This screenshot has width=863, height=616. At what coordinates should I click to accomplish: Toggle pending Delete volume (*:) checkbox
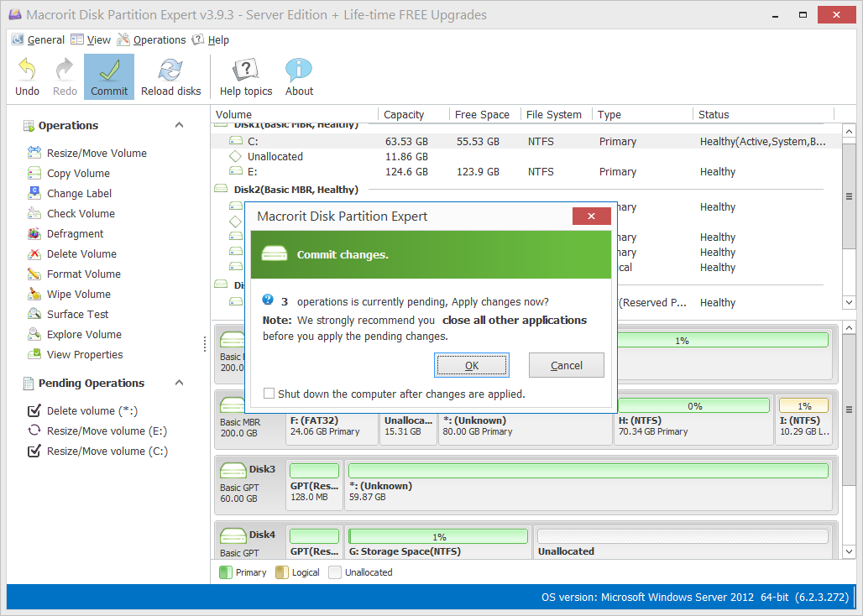click(x=34, y=411)
